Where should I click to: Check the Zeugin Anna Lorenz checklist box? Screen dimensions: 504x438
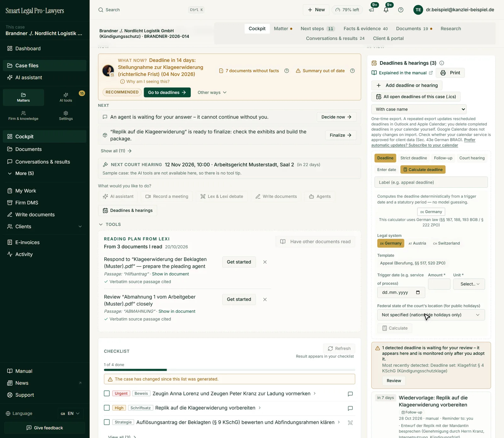click(x=107, y=394)
